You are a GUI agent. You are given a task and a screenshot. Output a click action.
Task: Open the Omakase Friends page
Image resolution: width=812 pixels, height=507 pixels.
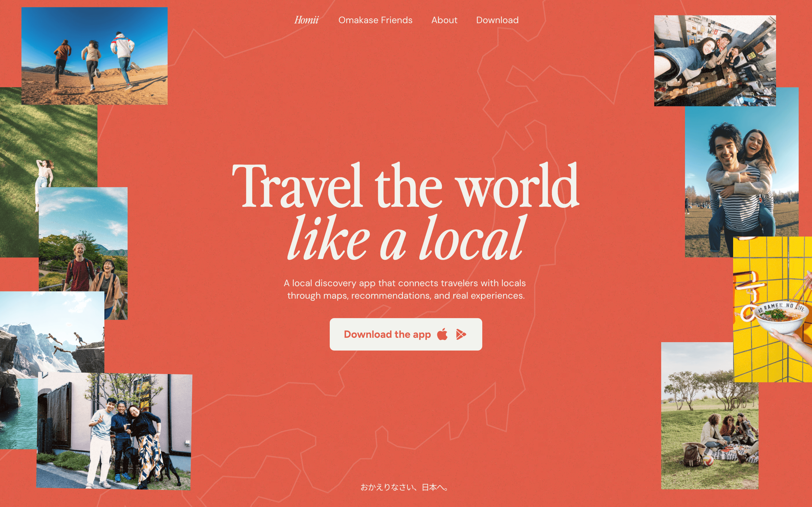point(375,20)
